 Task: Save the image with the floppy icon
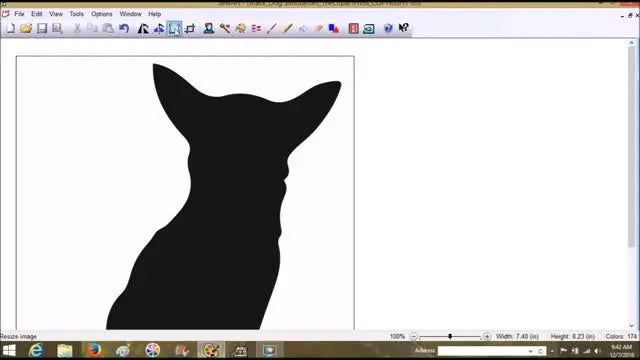(42, 28)
